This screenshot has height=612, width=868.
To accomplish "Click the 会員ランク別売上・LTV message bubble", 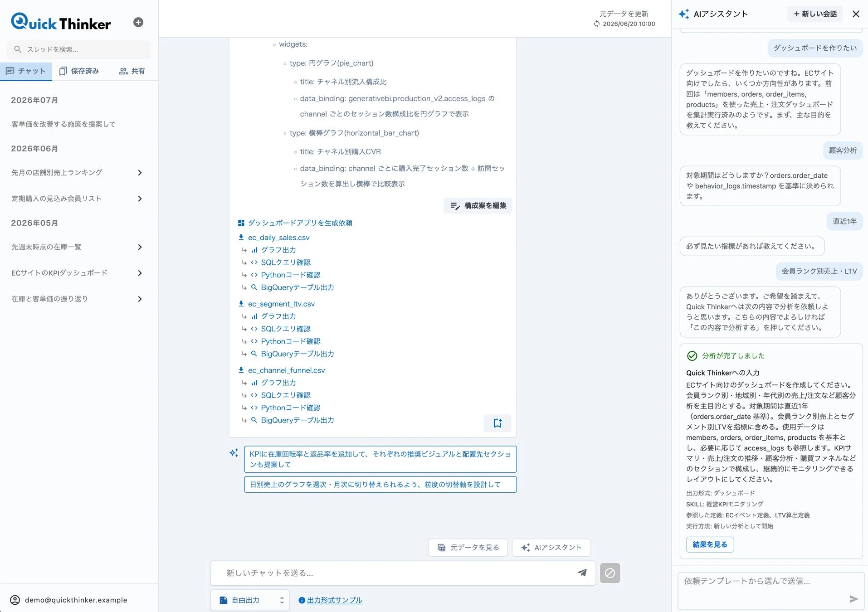I will [819, 271].
